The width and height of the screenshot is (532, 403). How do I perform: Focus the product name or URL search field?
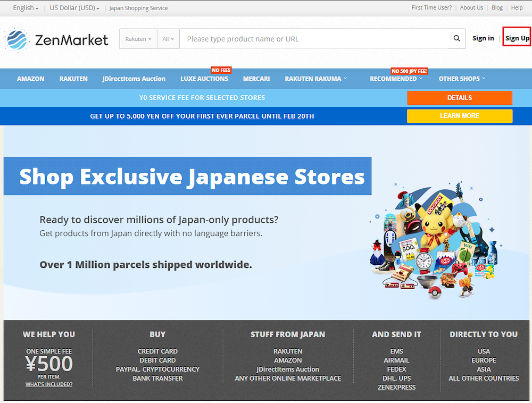coord(314,39)
